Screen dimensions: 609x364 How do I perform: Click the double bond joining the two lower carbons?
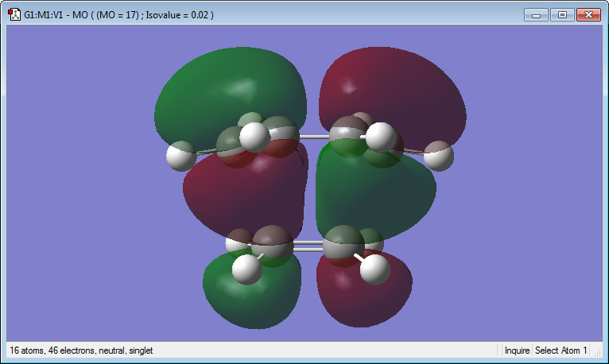[308, 246]
